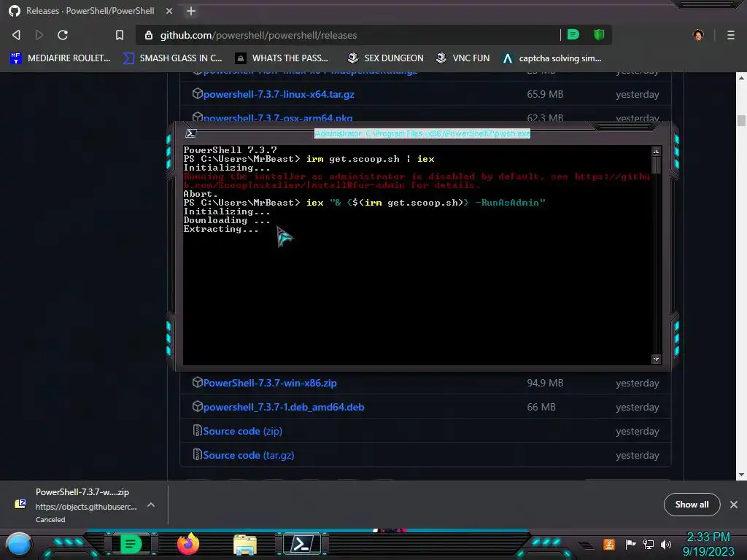Open the browser profile avatar
This screenshot has width=747, height=560.
click(698, 35)
